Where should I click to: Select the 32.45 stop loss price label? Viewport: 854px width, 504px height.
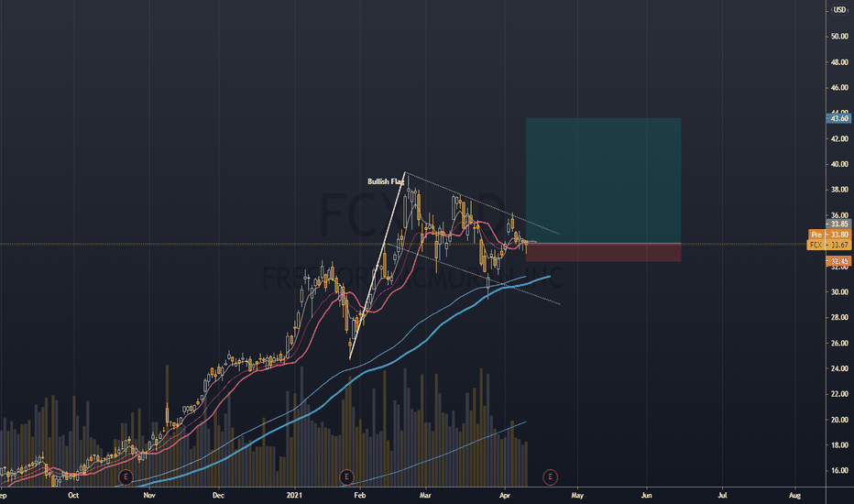tap(838, 261)
